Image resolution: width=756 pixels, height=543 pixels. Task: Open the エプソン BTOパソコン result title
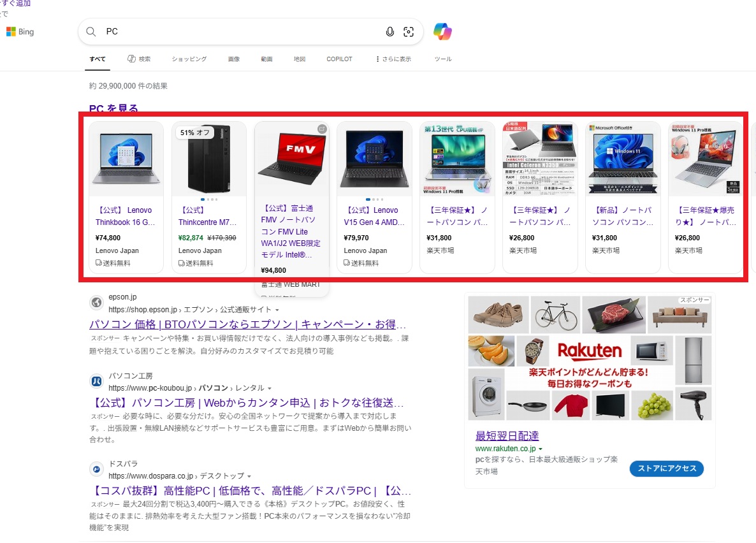coord(247,324)
